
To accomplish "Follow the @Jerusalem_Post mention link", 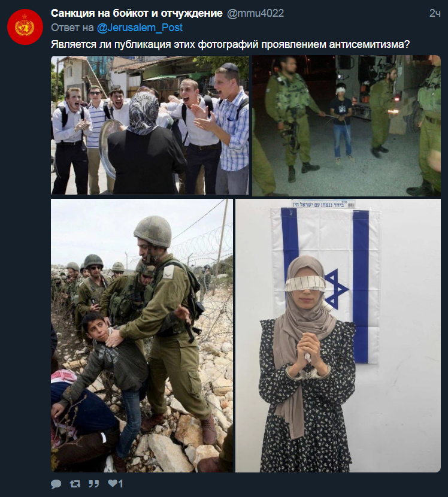I will (x=140, y=28).
